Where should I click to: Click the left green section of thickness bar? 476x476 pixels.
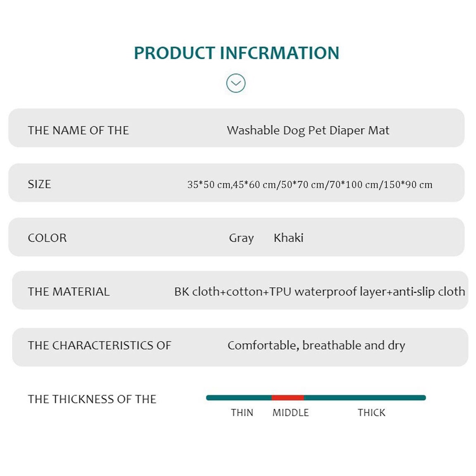[239, 398]
